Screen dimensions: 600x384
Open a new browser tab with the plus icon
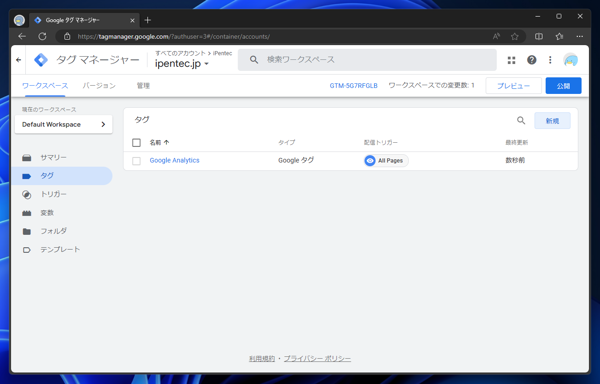click(148, 20)
